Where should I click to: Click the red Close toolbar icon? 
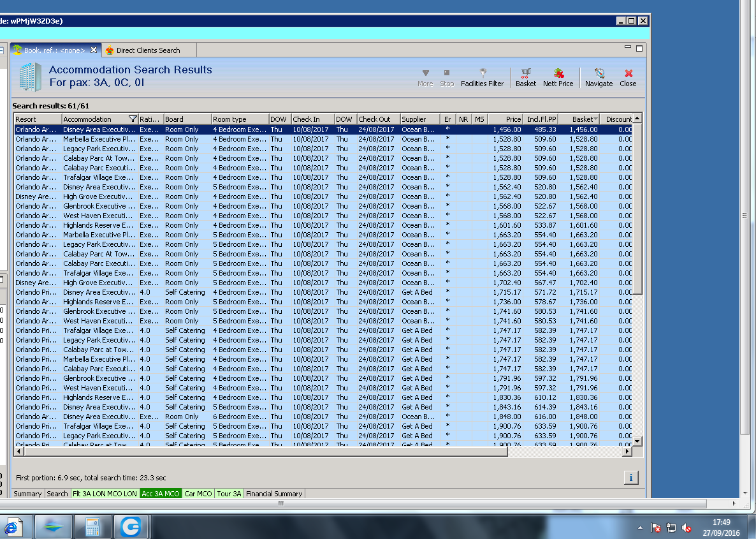pyautogui.click(x=628, y=77)
